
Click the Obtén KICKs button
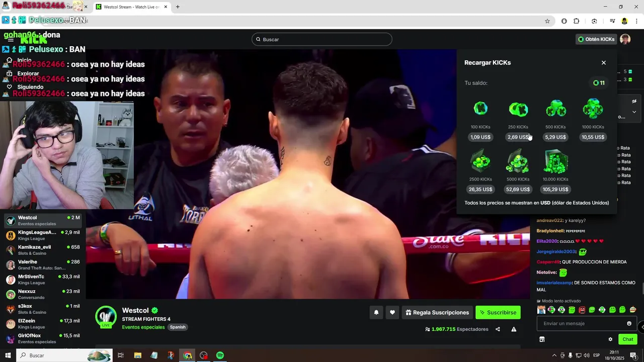point(596,39)
